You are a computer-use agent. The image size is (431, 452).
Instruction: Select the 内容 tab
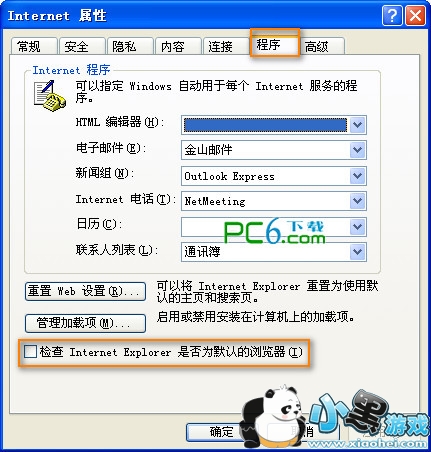[x=178, y=46]
